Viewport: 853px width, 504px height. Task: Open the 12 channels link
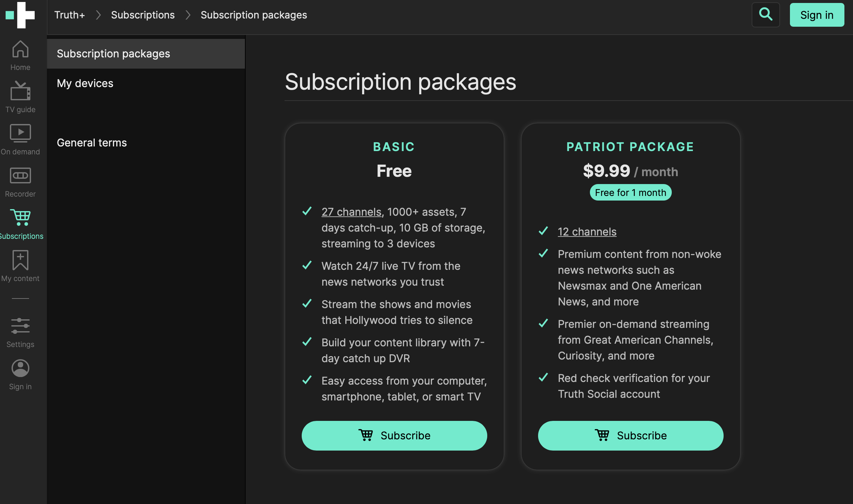coord(587,232)
